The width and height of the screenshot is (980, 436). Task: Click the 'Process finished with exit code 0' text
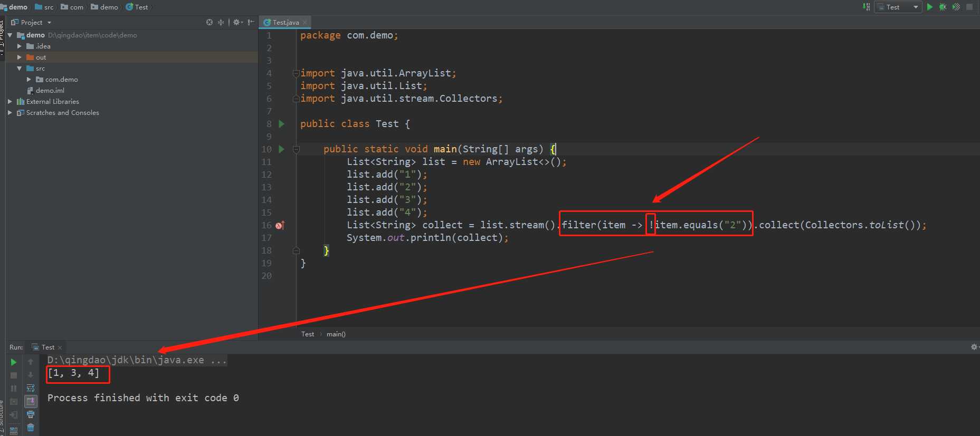tap(143, 398)
